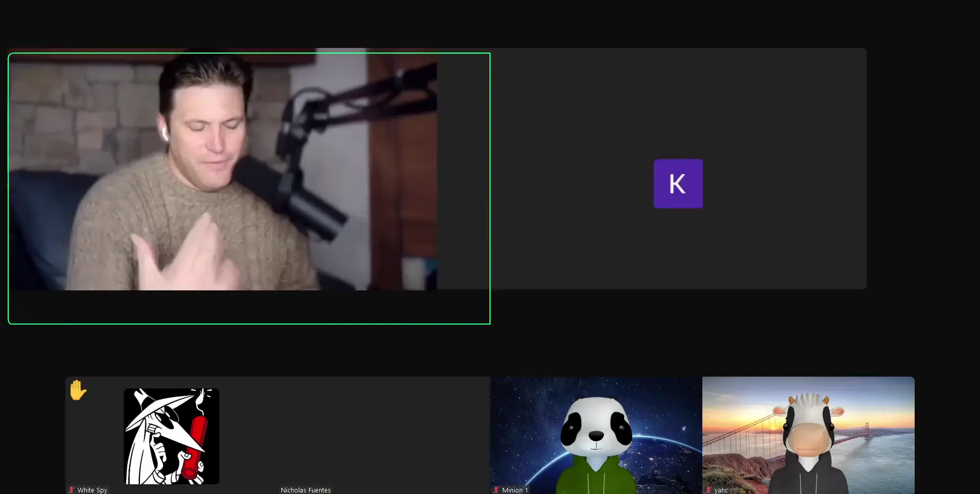980x494 pixels.
Task: Select the active speaker video tile
Action: [249, 188]
